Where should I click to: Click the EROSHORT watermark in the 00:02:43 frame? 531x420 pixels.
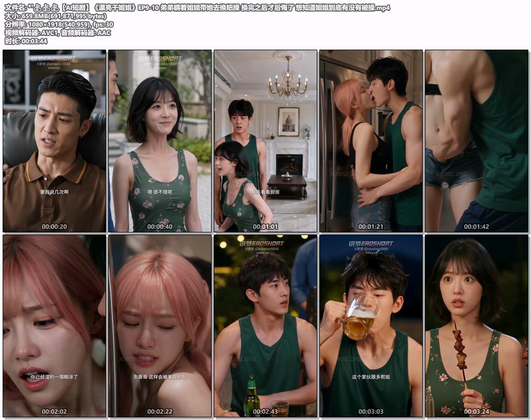pyautogui.click(x=262, y=243)
